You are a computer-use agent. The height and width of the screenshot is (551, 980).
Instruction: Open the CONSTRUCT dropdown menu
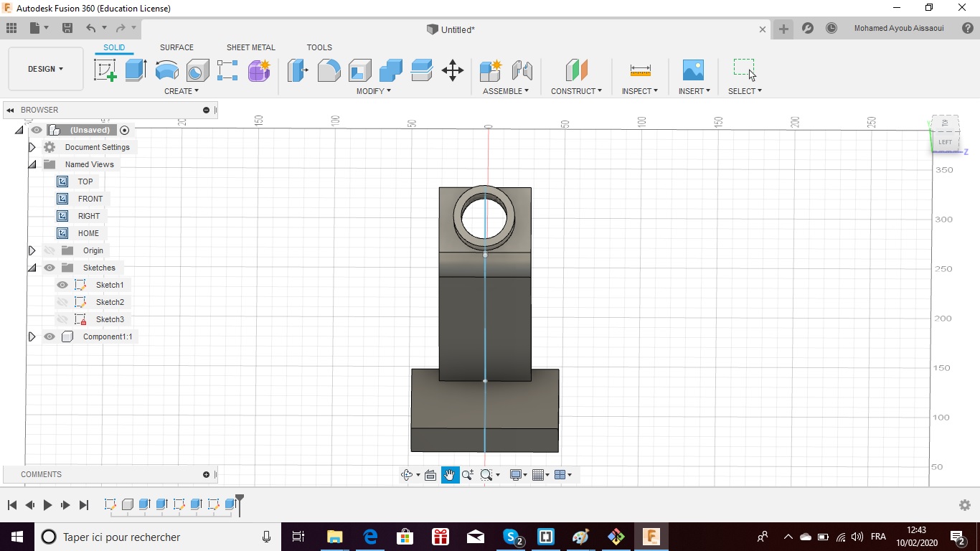[x=576, y=91]
